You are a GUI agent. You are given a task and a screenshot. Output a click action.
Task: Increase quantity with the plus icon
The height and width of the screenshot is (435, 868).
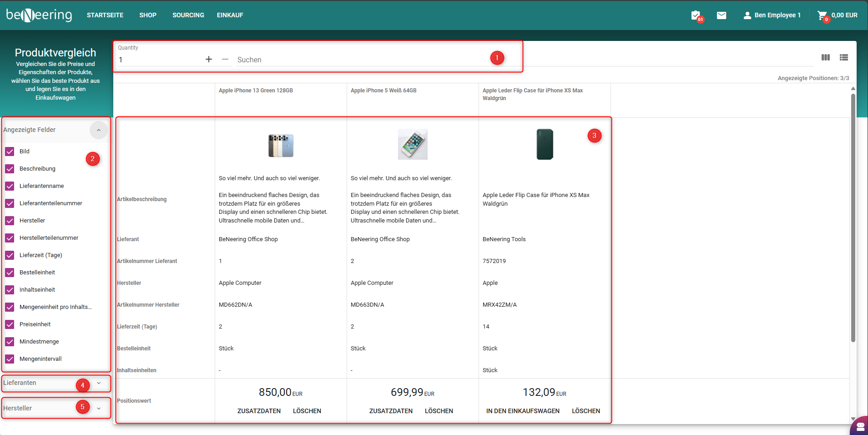tap(209, 59)
